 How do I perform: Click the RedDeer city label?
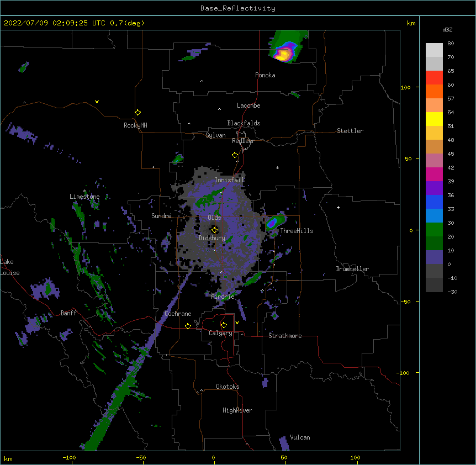(243, 141)
